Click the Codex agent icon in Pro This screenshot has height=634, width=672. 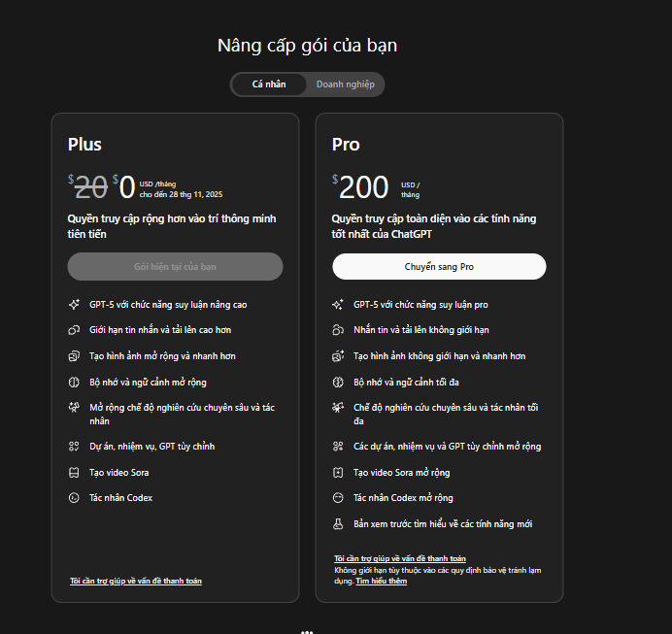point(338,498)
